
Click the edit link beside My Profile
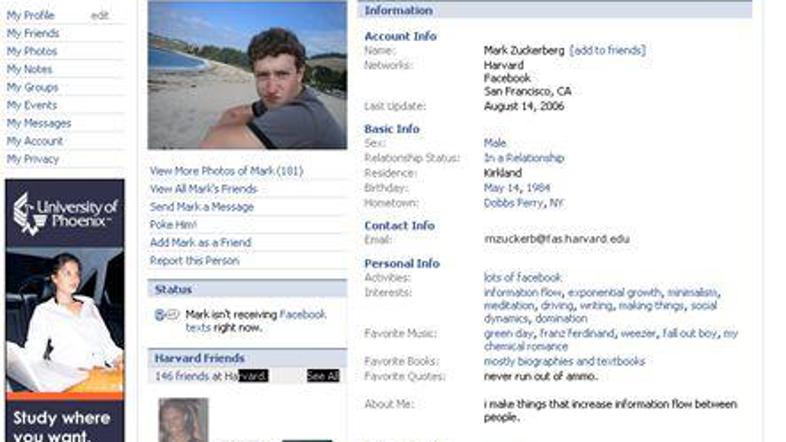coord(99,15)
